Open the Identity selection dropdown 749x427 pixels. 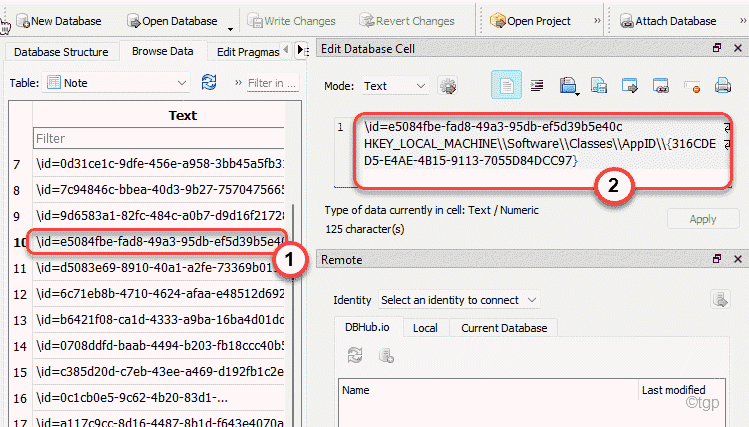click(459, 300)
